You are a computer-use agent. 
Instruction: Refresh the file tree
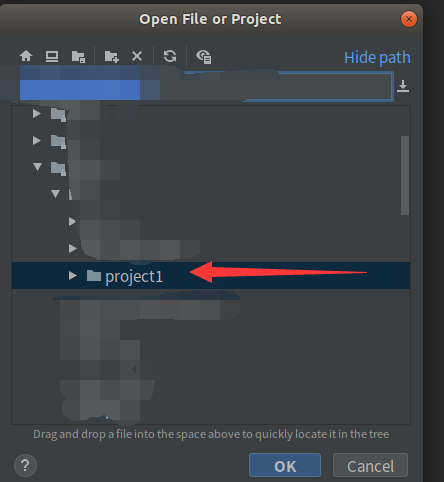pyautogui.click(x=170, y=56)
